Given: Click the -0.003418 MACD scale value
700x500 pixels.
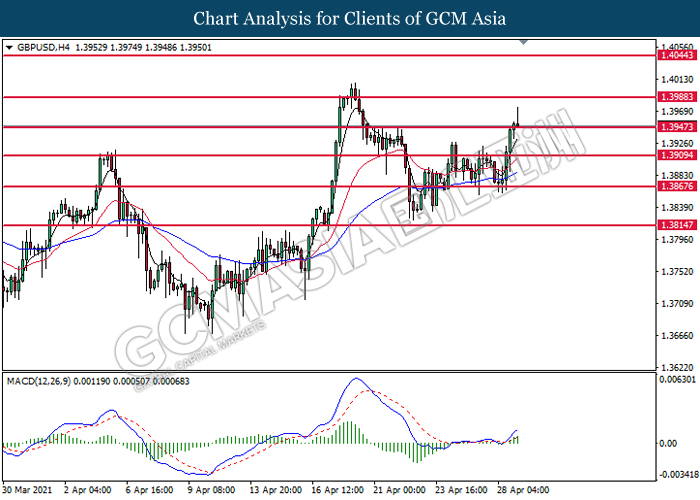Looking at the screenshot, I should (x=678, y=474).
